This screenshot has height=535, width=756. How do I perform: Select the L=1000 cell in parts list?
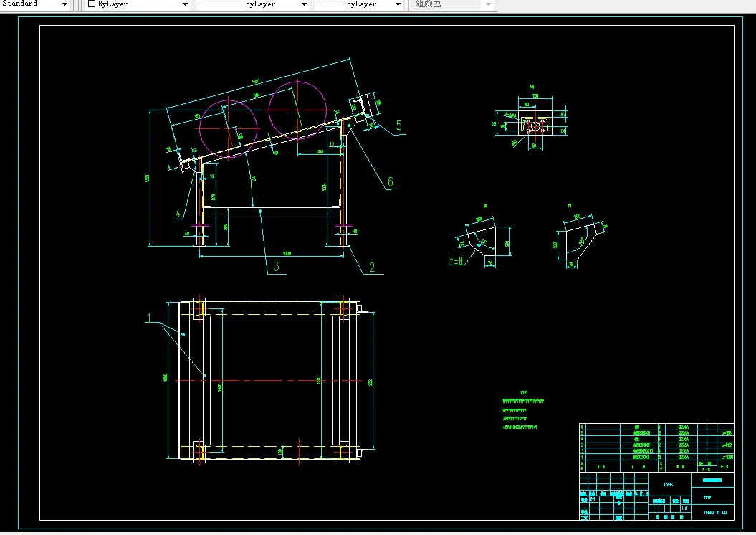(x=727, y=457)
